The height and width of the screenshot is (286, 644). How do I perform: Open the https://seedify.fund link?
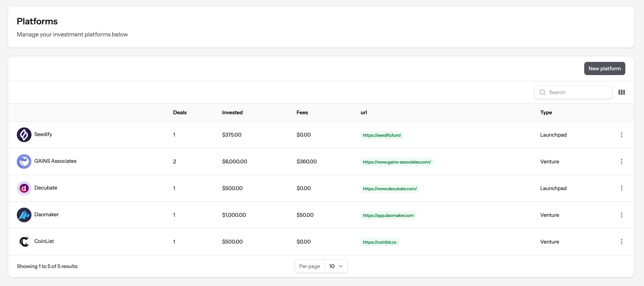coord(381,135)
